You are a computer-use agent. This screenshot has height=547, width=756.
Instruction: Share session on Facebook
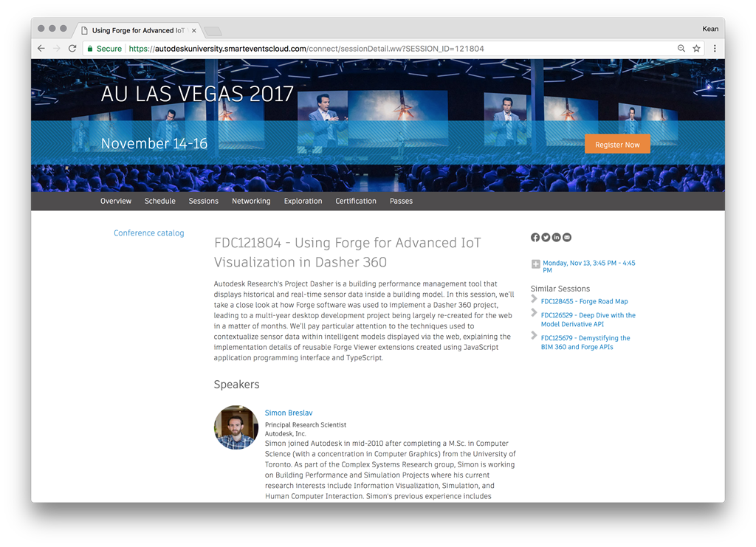click(535, 238)
